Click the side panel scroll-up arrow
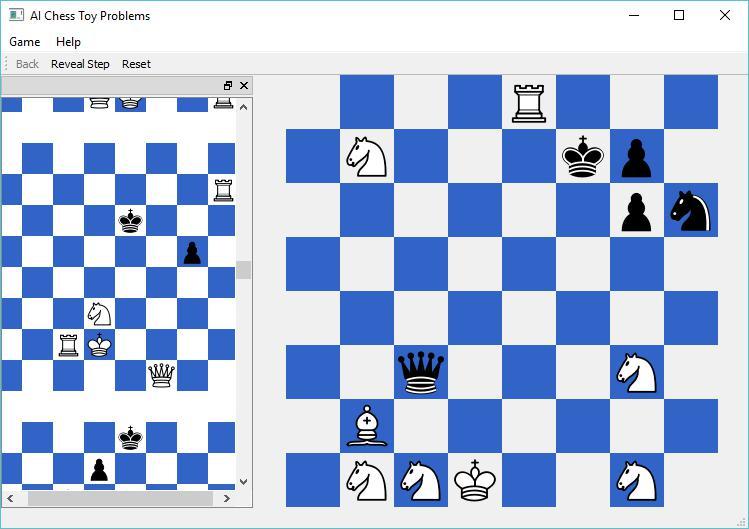Viewport: 749px width, 529px height. pos(244,107)
